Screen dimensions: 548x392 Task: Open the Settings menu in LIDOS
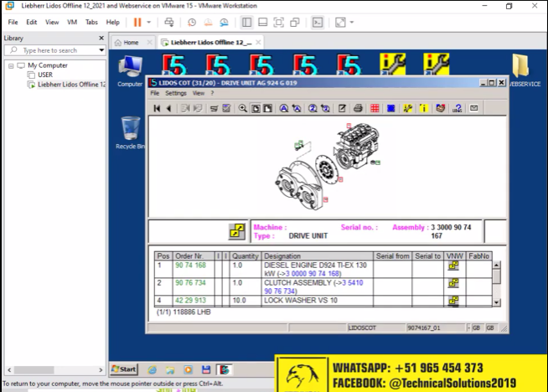point(175,93)
